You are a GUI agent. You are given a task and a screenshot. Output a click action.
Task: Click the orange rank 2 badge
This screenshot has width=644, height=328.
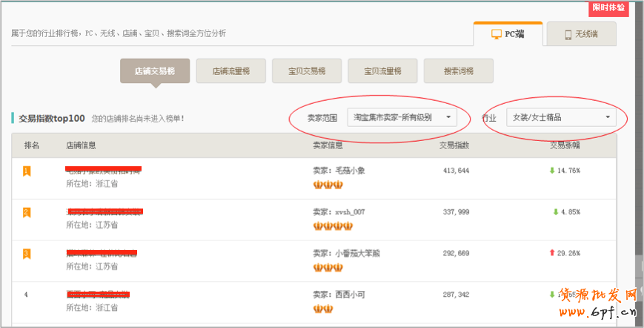(x=27, y=212)
